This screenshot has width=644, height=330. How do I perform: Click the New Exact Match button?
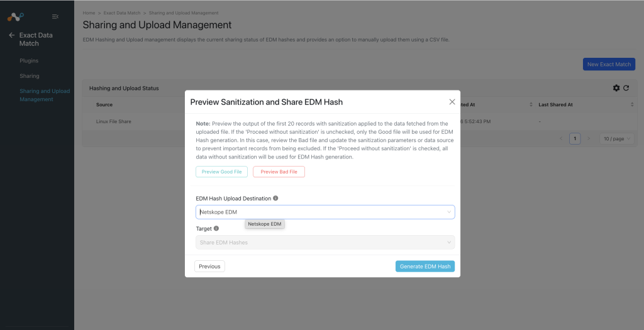point(609,64)
